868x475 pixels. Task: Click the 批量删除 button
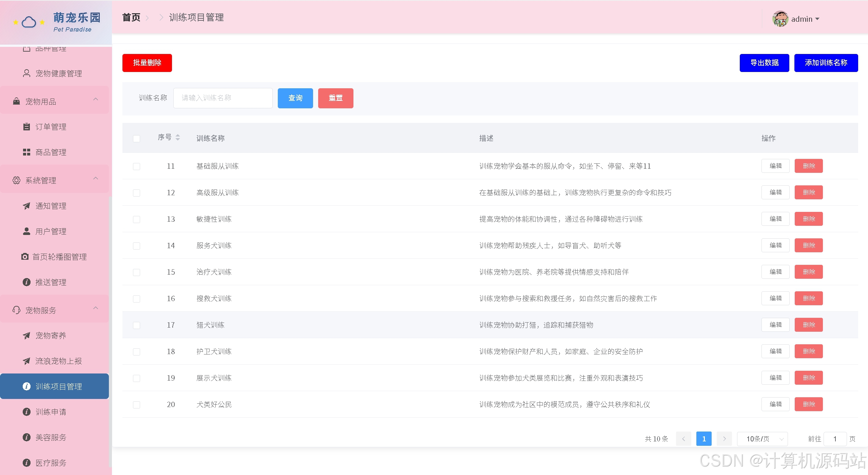coord(147,63)
